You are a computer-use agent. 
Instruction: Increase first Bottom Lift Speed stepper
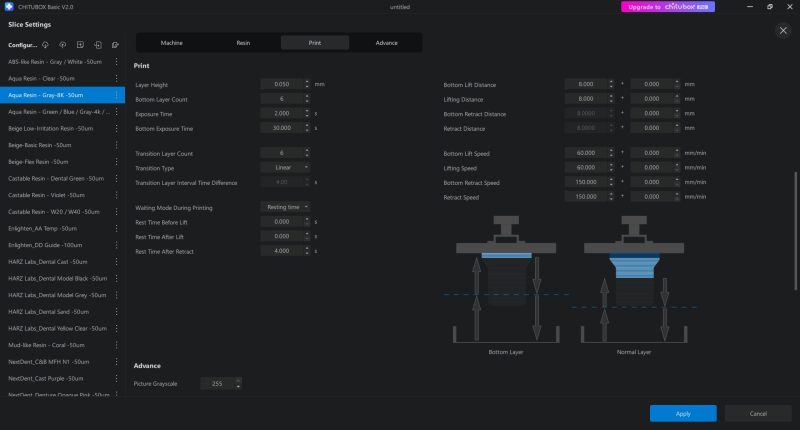pyautogui.click(x=611, y=150)
